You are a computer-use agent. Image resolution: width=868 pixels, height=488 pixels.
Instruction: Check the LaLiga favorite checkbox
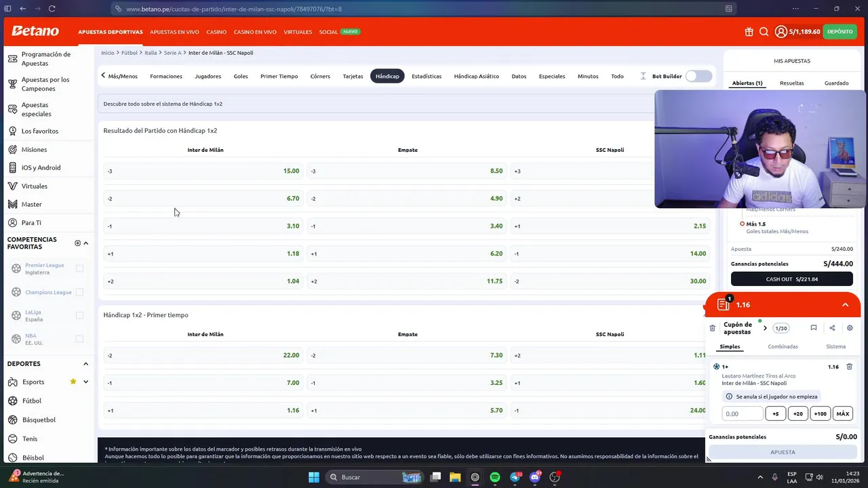tap(79, 315)
